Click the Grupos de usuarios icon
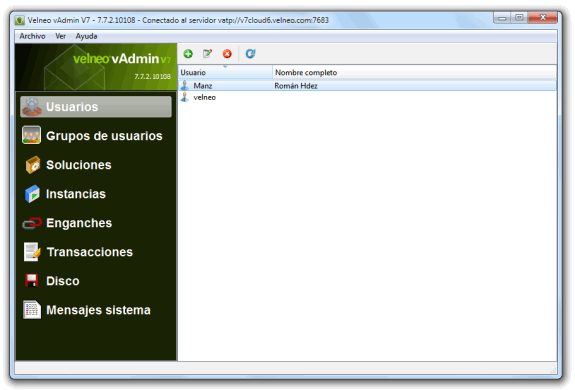This screenshot has height=390, width=575. (32, 135)
